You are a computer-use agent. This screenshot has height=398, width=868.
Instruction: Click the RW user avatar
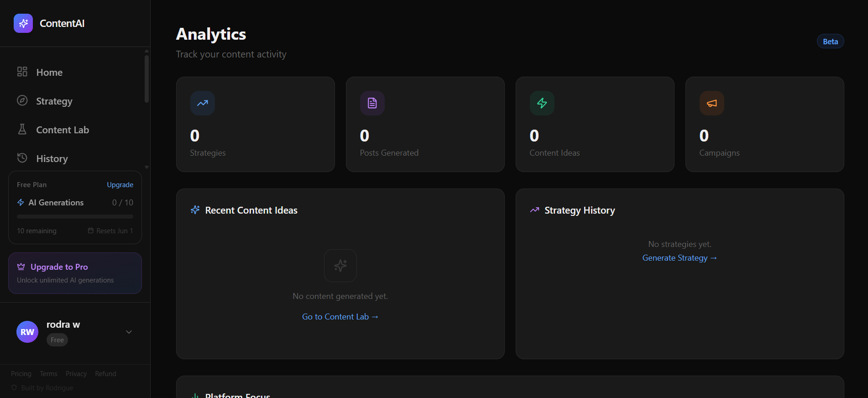[x=27, y=332]
